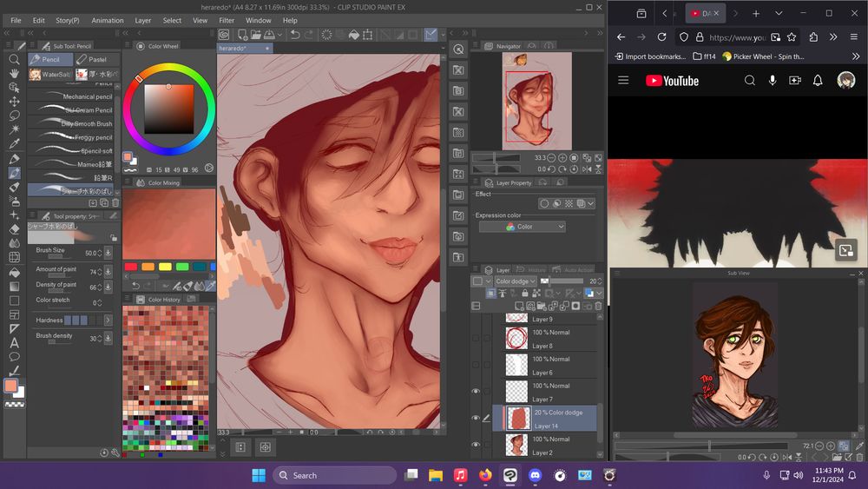
Task: Toggle visibility of Layer 14
Action: tap(476, 418)
